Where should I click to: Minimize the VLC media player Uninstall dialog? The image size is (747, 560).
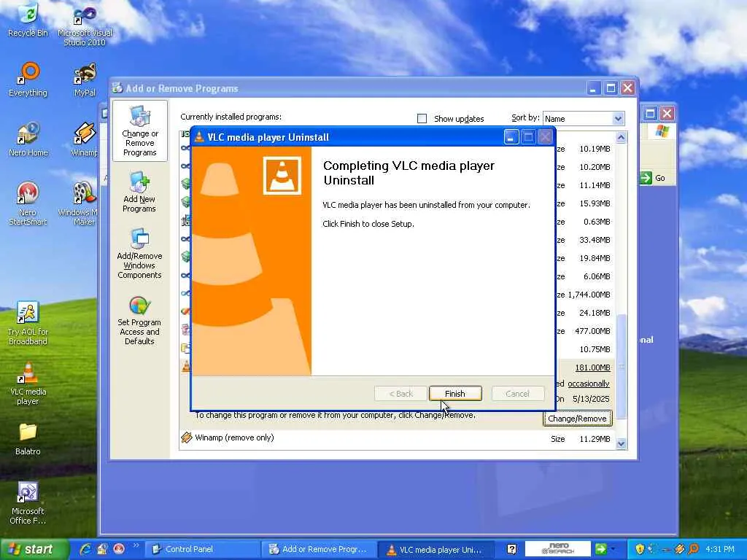click(511, 137)
